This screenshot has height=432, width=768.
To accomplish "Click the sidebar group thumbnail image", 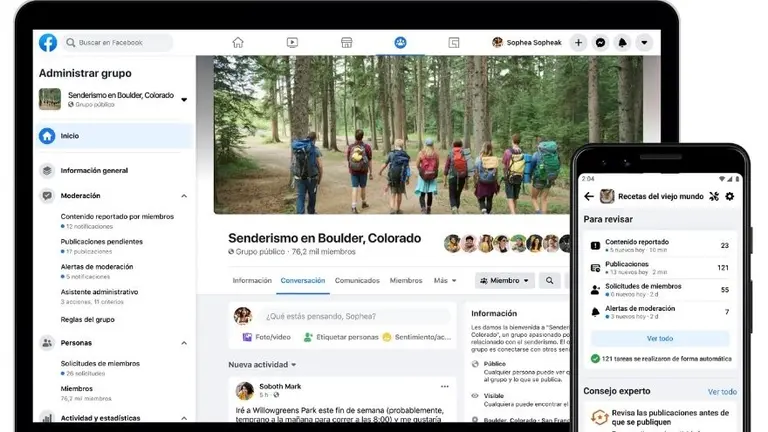I will (50, 99).
